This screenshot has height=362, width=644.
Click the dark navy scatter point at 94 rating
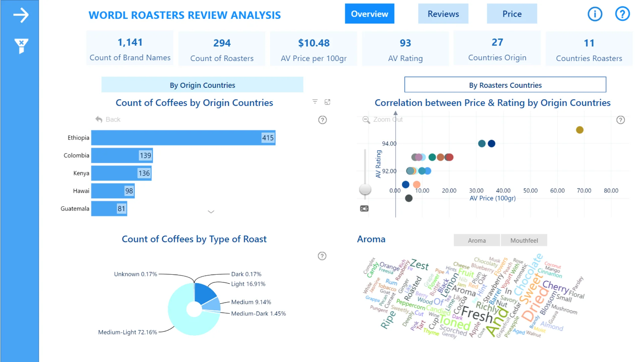click(x=491, y=144)
